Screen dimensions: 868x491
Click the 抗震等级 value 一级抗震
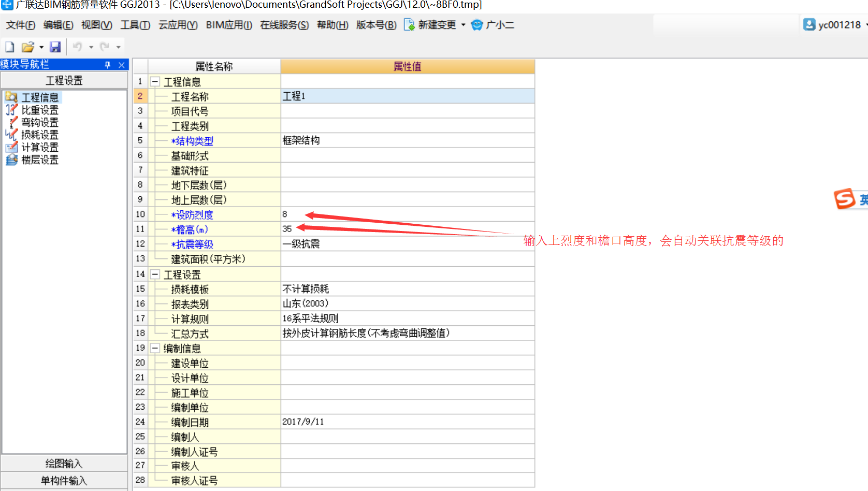408,243
